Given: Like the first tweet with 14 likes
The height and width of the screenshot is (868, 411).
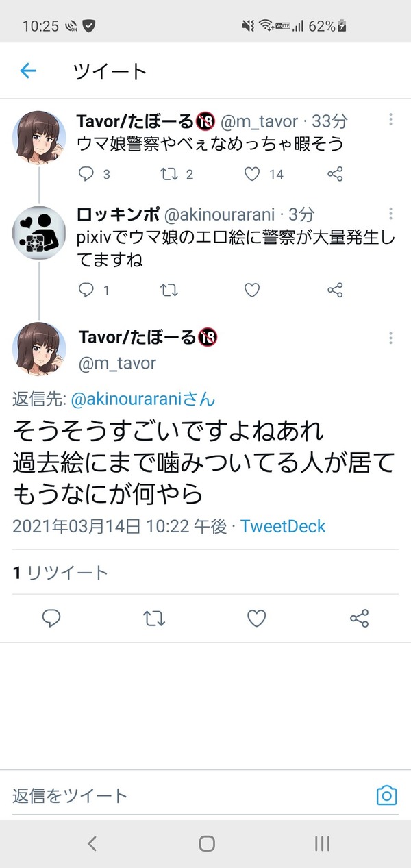Looking at the screenshot, I should pos(252,174).
